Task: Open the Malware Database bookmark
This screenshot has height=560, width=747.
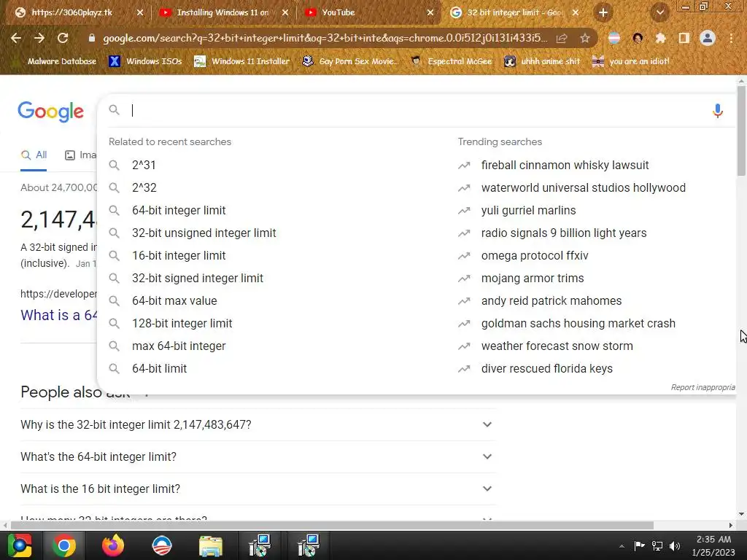Action: coord(56,61)
